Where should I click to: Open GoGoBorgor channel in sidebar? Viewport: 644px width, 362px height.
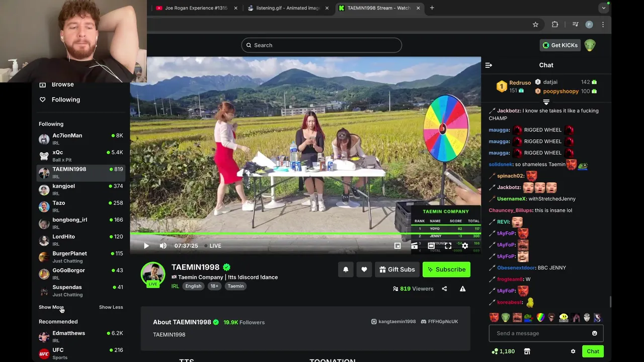80,274
